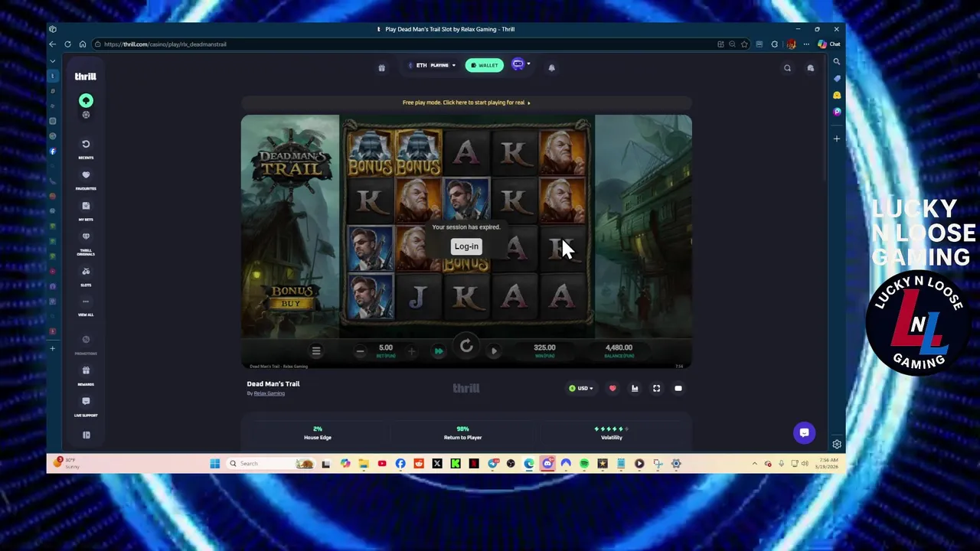Open Spotify from the taskbar
The image size is (980, 551).
tap(584, 464)
